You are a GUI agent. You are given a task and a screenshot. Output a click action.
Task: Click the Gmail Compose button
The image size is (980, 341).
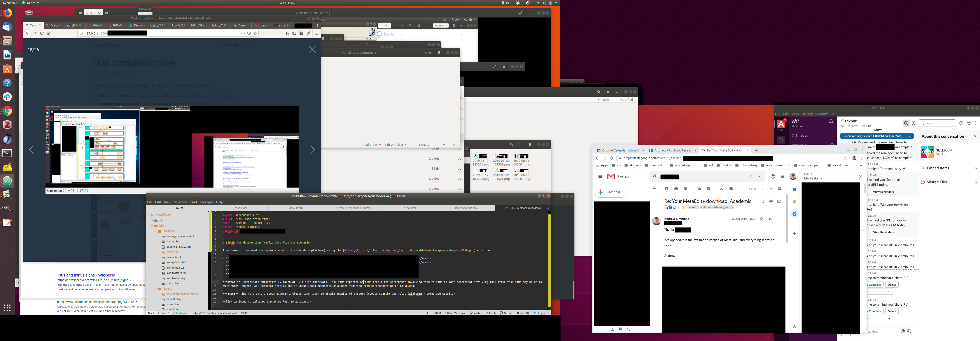click(610, 192)
